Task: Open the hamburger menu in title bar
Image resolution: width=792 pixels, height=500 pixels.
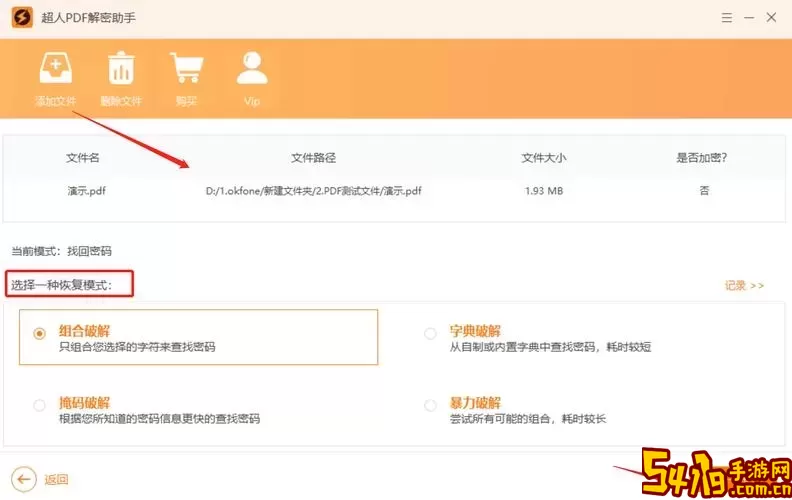Action: 726,18
